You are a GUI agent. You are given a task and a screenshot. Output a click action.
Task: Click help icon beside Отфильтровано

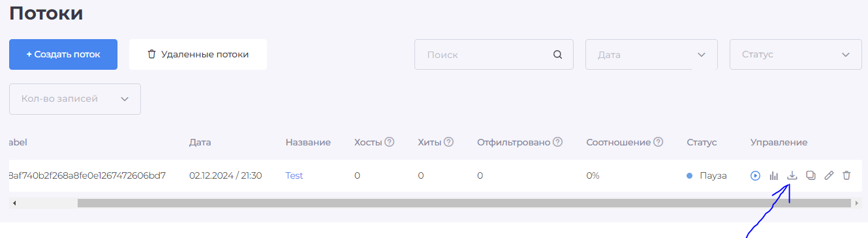click(557, 142)
